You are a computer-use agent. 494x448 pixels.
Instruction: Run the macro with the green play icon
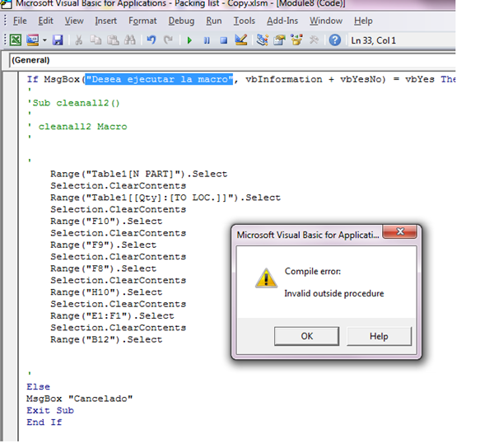(x=189, y=40)
